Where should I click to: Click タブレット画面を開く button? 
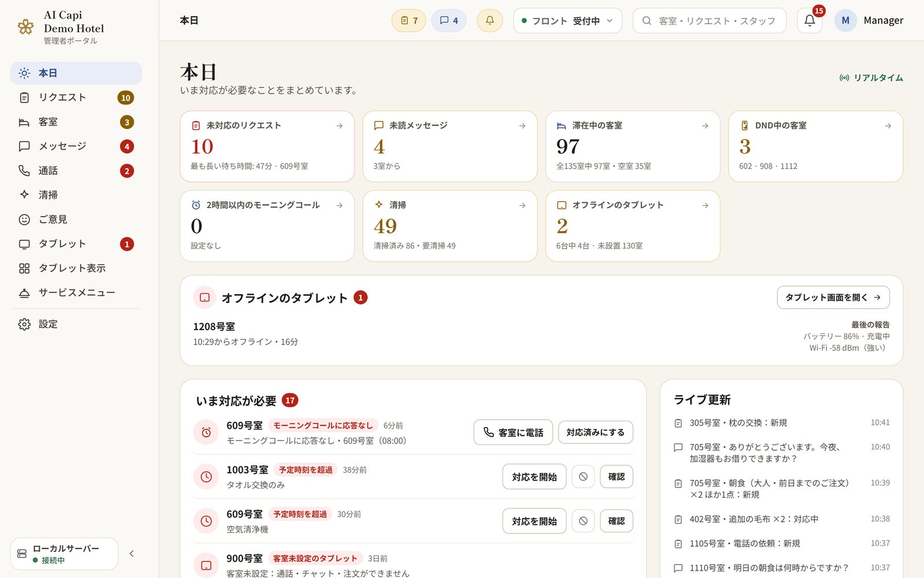pos(833,298)
